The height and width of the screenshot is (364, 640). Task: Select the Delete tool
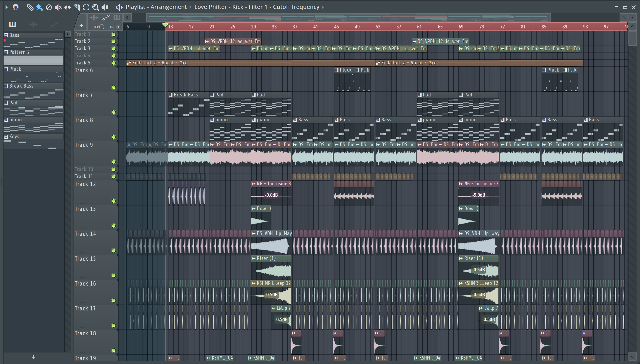(x=49, y=7)
